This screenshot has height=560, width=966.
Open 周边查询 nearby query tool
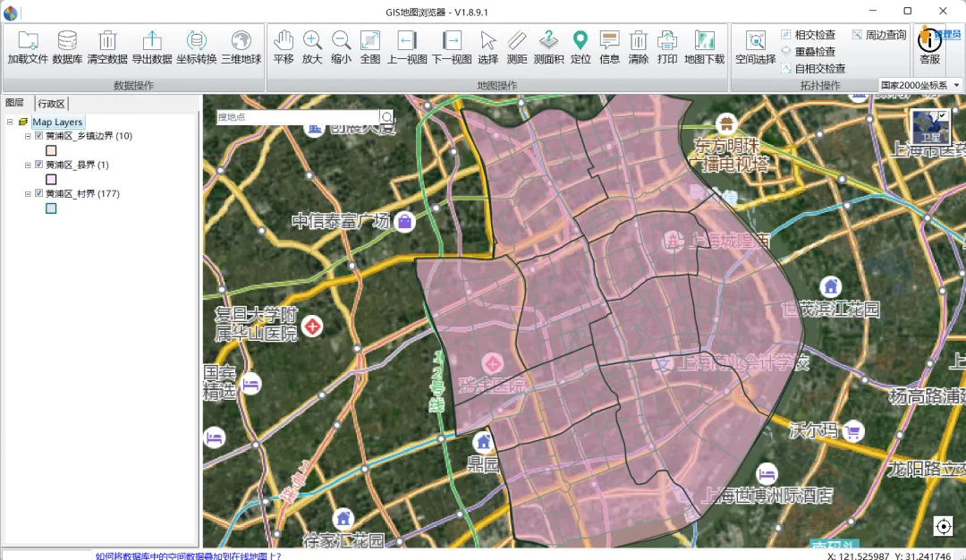point(879,35)
